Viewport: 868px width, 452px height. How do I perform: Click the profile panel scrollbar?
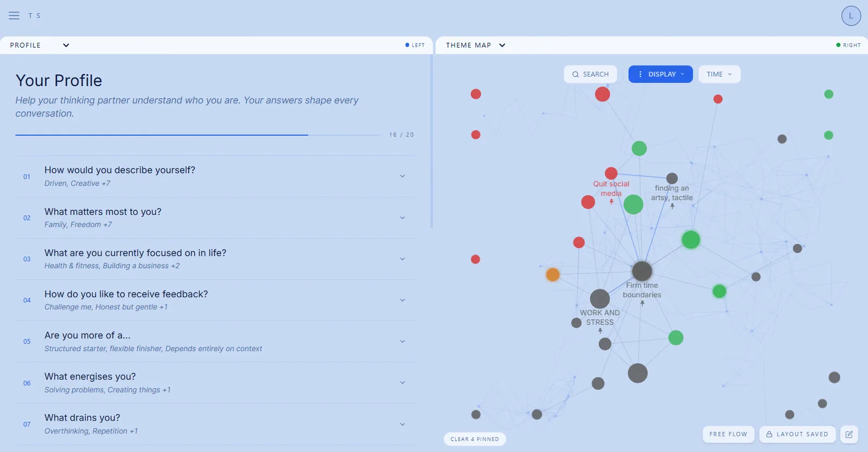pyautogui.click(x=431, y=142)
